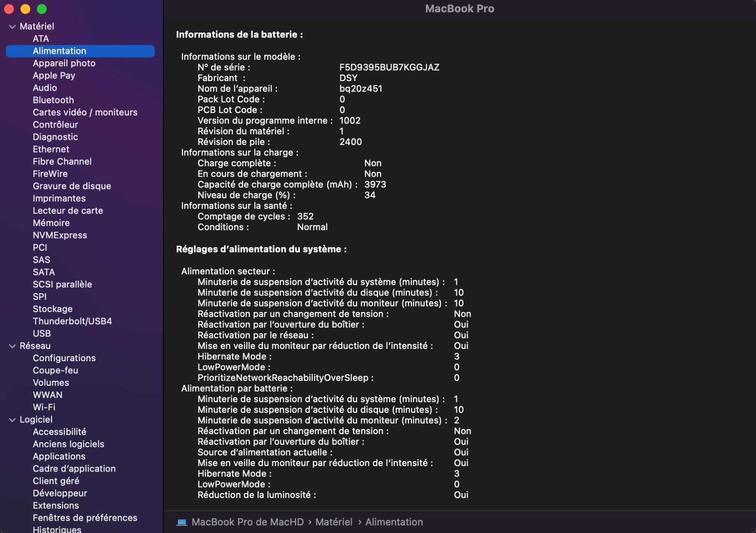Image resolution: width=756 pixels, height=533 pixels.
Task: Select Volumes under Réseau
Action: click(51, 383)
